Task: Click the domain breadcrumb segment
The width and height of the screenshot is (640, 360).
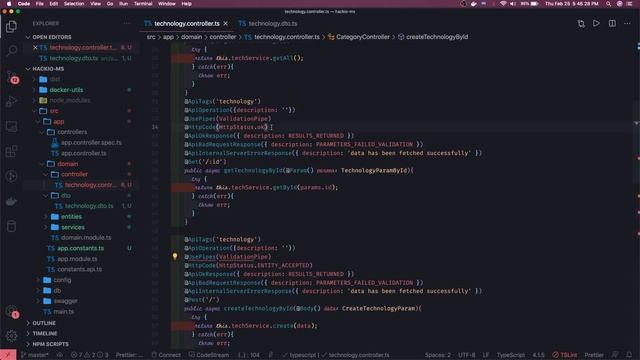Action: pos(191,37)
